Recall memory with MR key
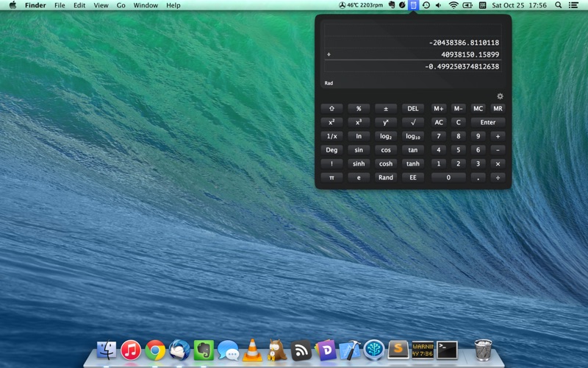Screen dimensions: 588x368 tap(498, 108)
